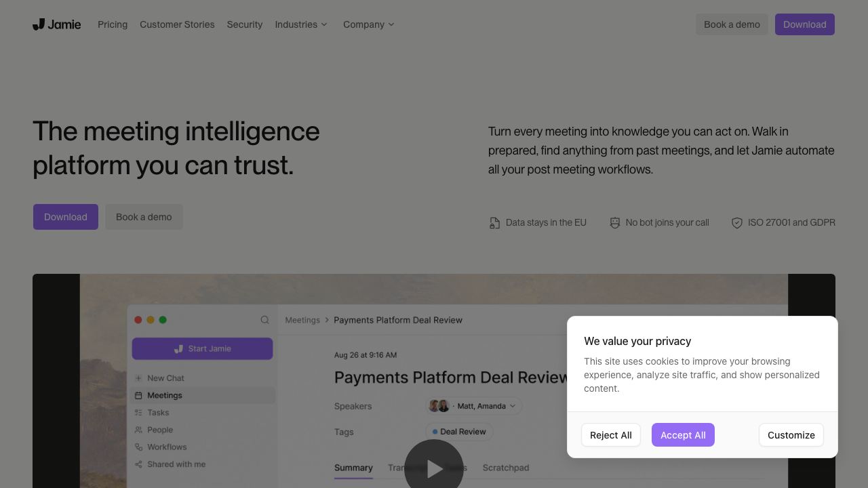Select Meetings in the app sidebar
This screenshot has height=488, width=868.
point(203,395)
